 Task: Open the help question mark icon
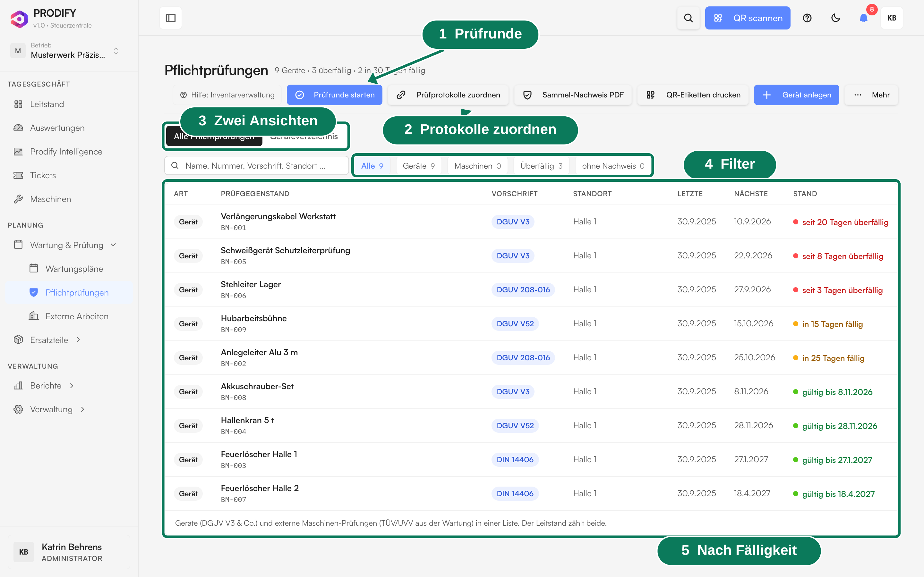pyautogui.click(x=807, y=18)
